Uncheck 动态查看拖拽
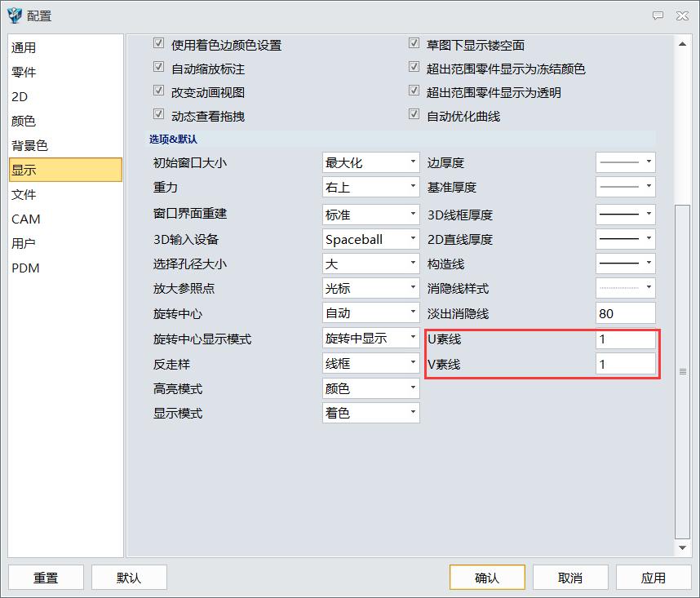The height and width of the screenshot is (598, 700). 157,114
